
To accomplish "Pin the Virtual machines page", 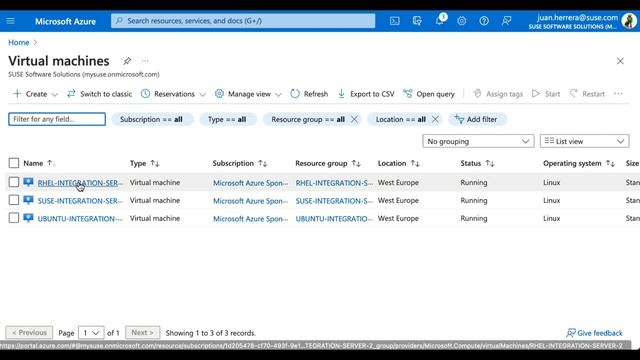I will pos(127,61).
